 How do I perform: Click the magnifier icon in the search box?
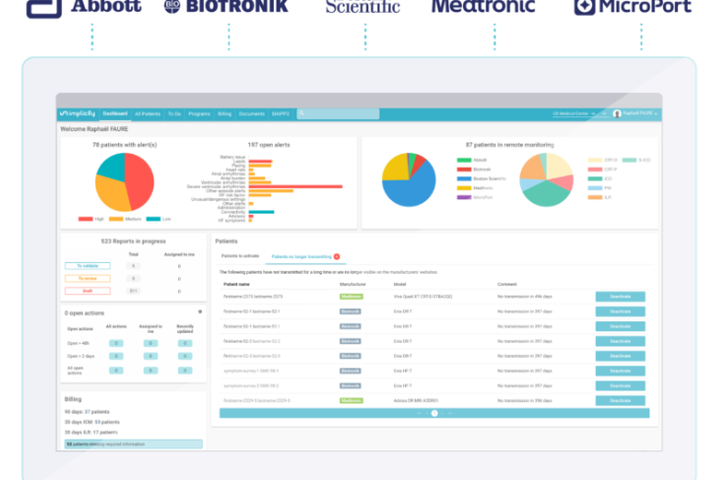click(x=302, y=113)
